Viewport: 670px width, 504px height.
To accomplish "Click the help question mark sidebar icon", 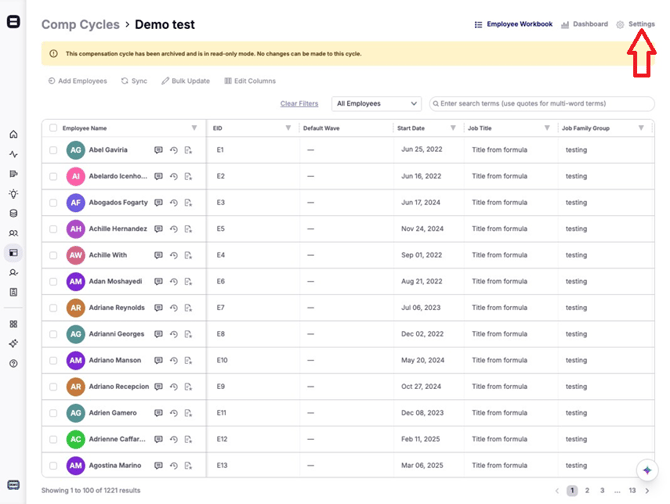I will pos(13,363).
